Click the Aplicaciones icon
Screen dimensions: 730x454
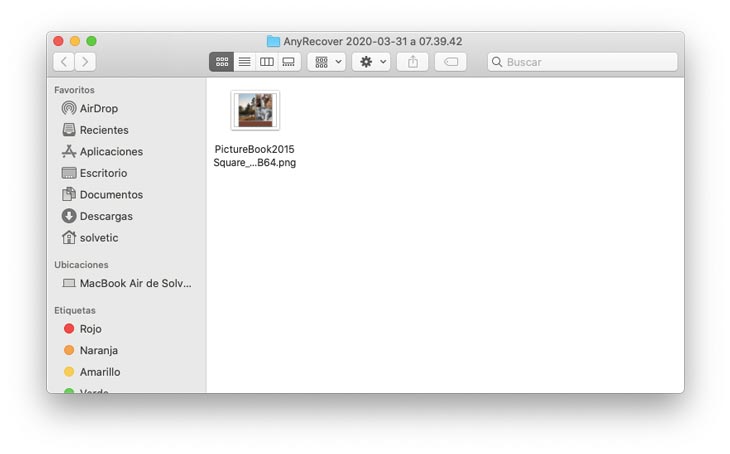pyautogui.click(x=69, y=151)
